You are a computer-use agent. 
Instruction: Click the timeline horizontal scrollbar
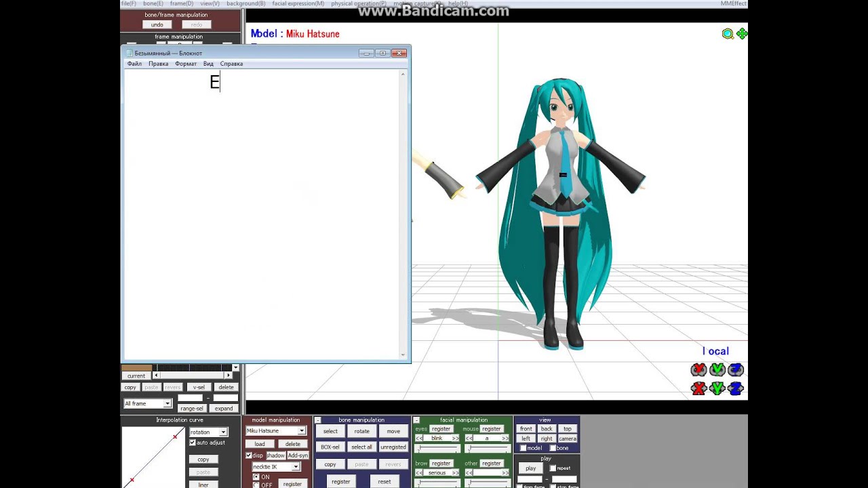[193, 375]
